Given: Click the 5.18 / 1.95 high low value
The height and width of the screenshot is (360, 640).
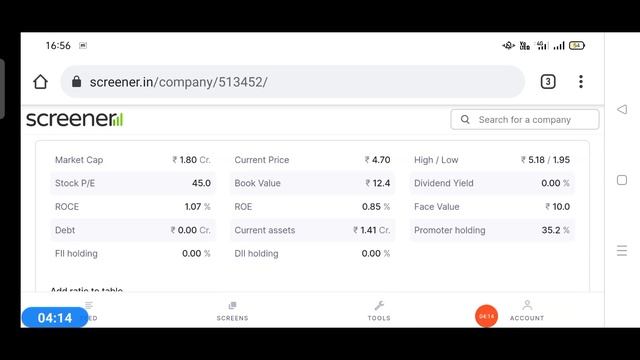Looking at the screenshot, I should click(545, 160).
